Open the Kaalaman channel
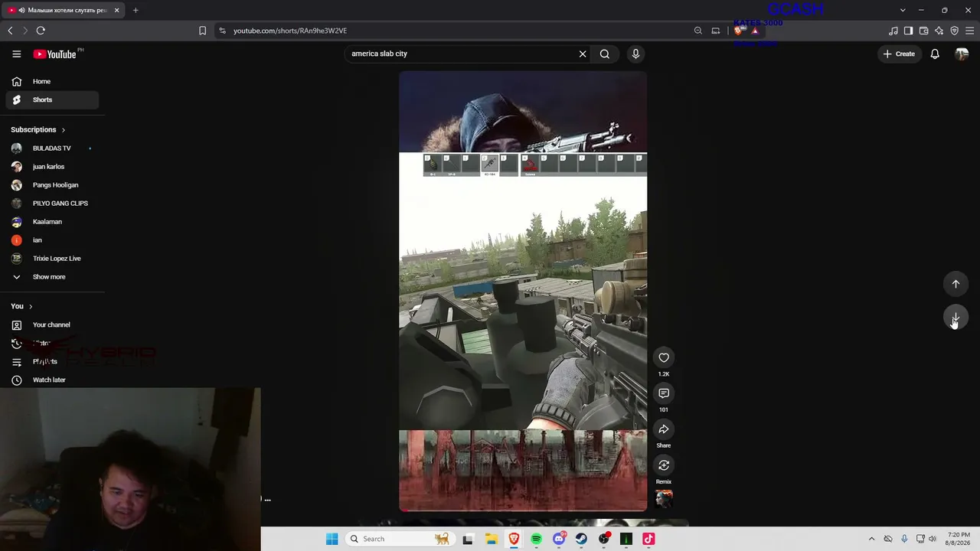The width and height of the screenshot is (980, 551). [x=52, y=222]
